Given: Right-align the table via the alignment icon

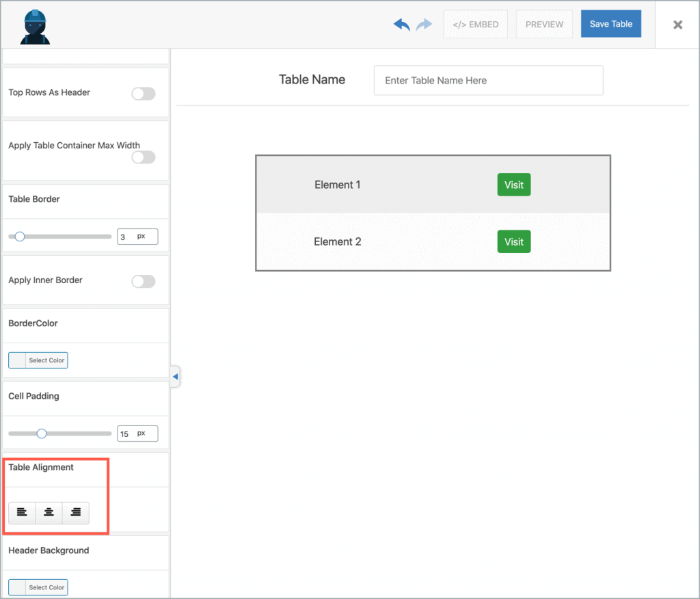Looking at the screenshot, I should 76,513.
